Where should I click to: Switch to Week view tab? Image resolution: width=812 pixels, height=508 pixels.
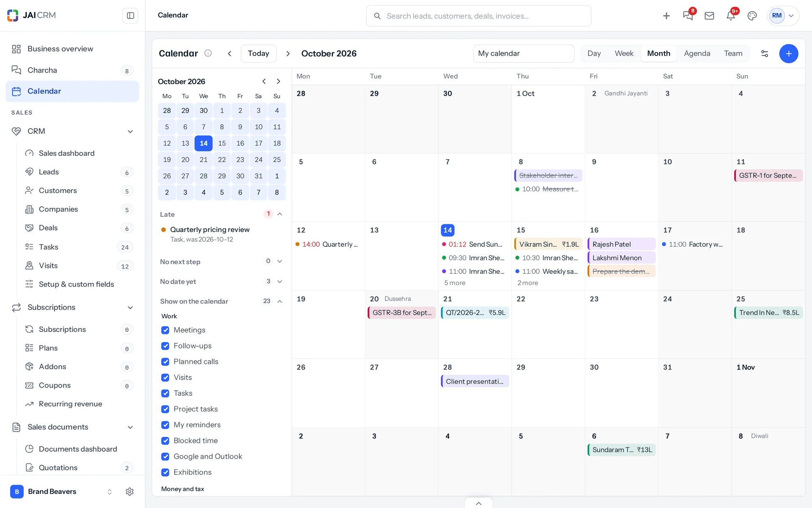click(624, 53)
